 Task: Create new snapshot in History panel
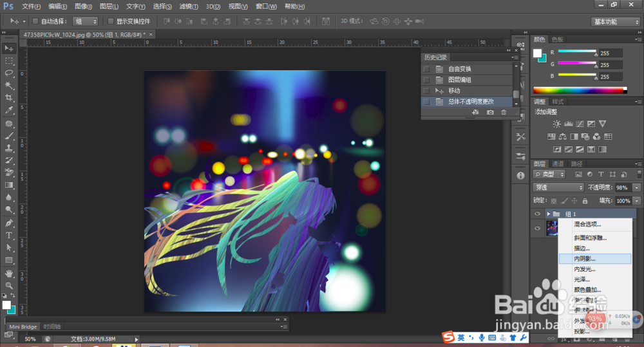click(490, 112)
